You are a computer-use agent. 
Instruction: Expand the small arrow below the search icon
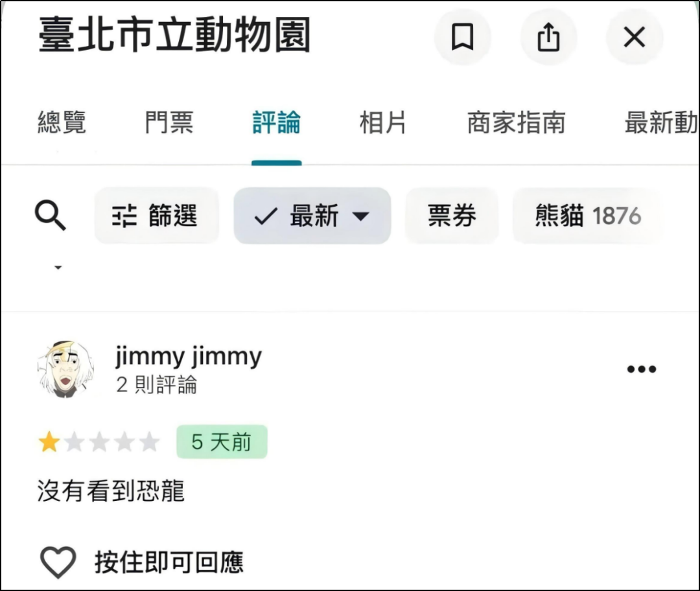pyautogui.click(x=58, y=267)
